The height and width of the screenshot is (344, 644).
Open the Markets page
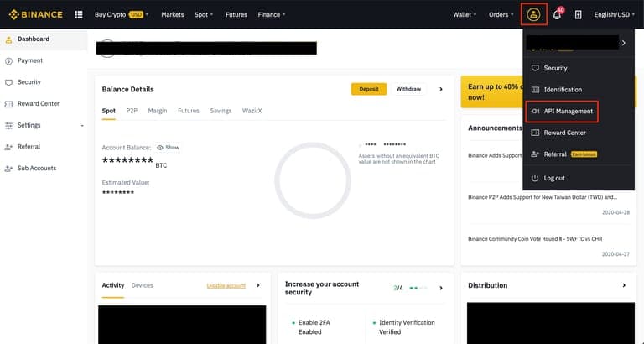tap(173, 15)
